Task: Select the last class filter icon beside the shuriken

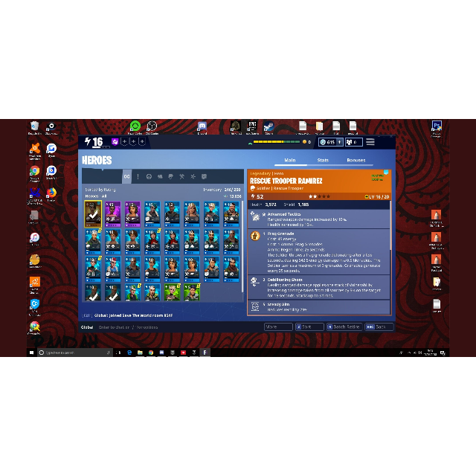Action: pyautogui.click(x=204, y=176)
